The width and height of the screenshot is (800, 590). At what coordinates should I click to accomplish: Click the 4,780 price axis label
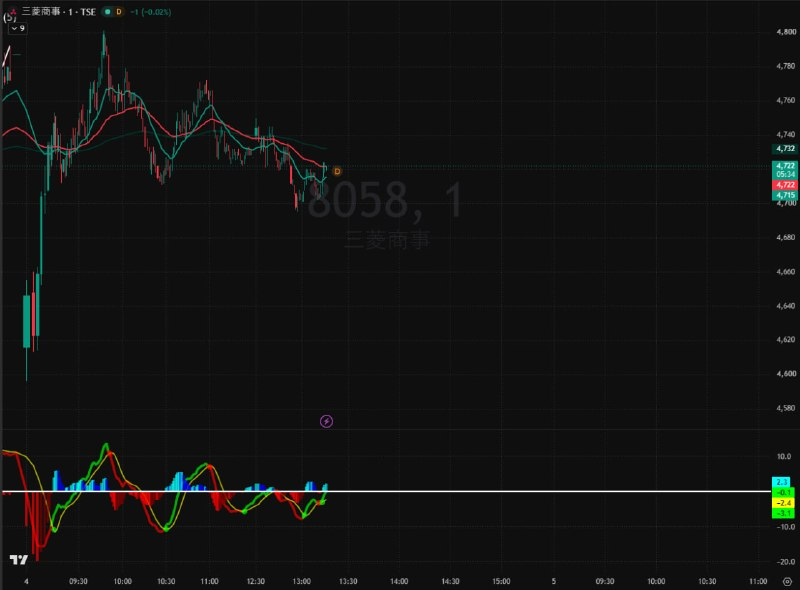coord(786,66)
